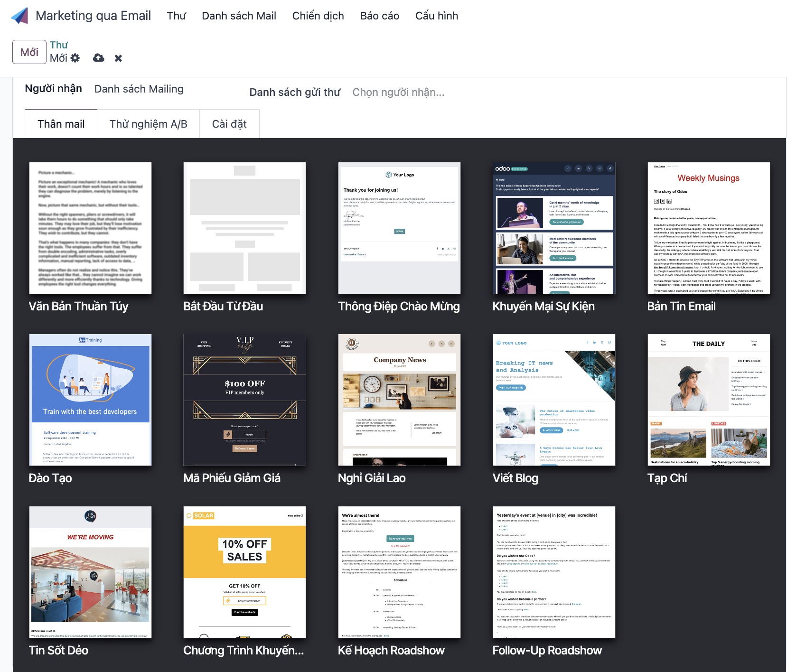The image size is (787, 672).
Task: Open the Thư menu in top navigation
Action: pyautogui.click(x=176, y=16)
